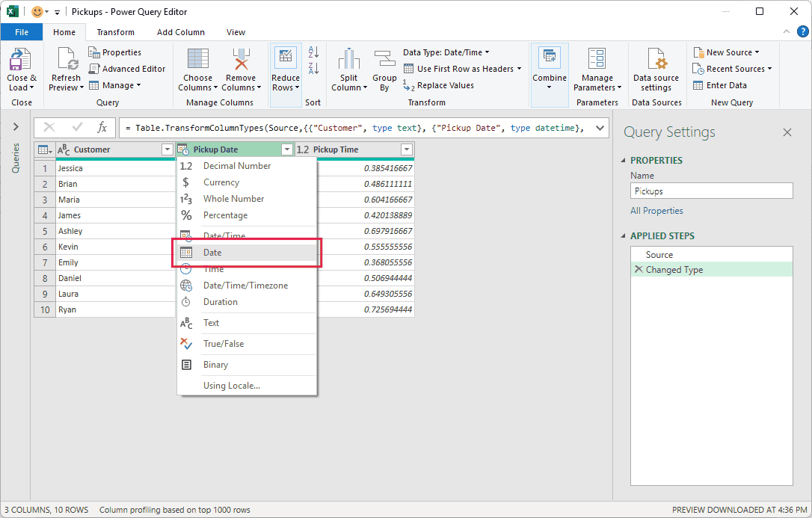The height and width of the screenshot is (518, 812).
Task: Click the Choose Columns icon
Action: pos(198,58)
